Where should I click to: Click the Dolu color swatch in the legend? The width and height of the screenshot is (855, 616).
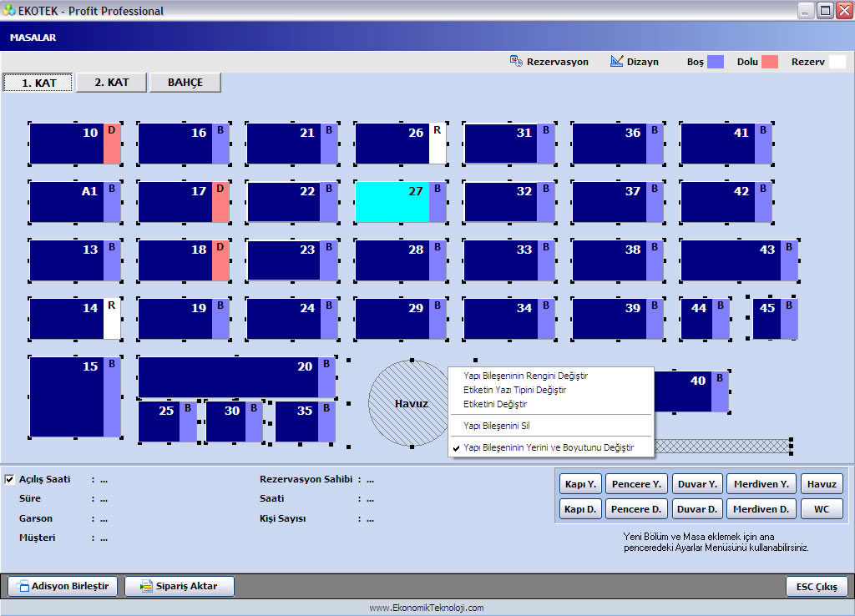(x=769, y=62)
